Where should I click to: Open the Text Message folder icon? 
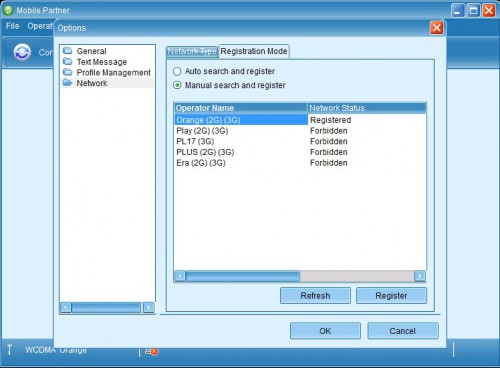68,61
